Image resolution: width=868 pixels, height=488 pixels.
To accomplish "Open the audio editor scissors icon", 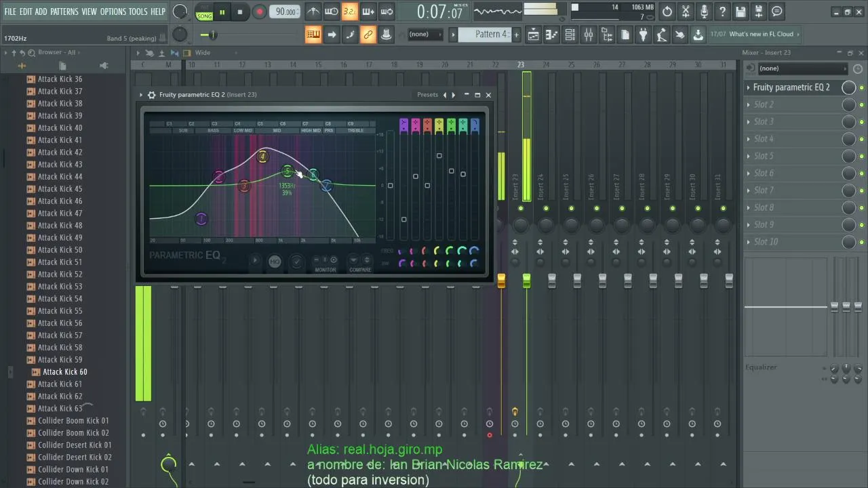I will pos(686,12).
